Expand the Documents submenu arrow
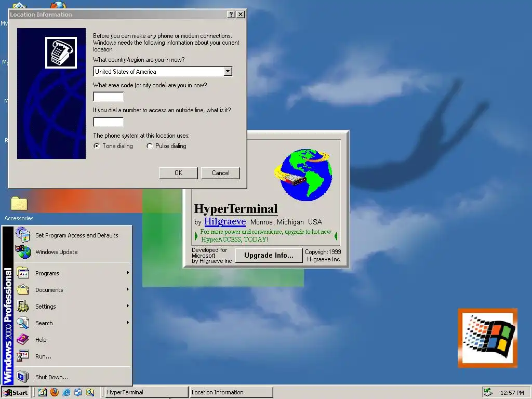This screenshot has width=532, height=399. [x=128, y=289]
